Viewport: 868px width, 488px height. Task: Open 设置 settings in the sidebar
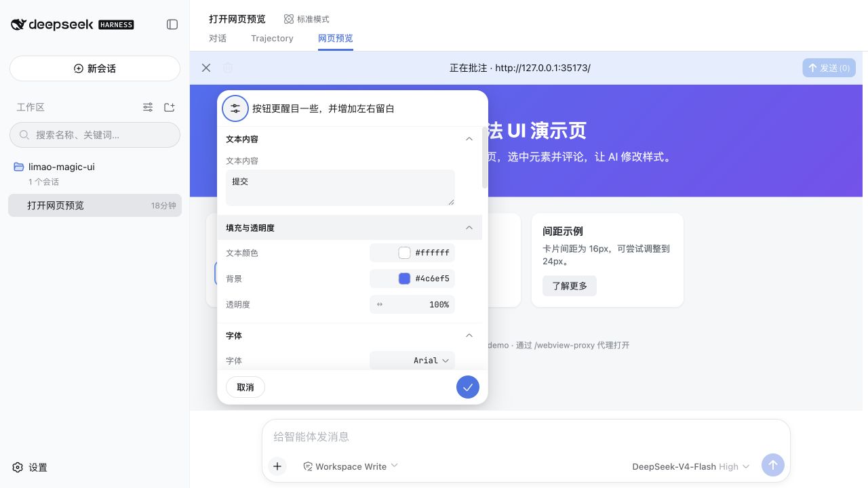[x=30, y=468]
